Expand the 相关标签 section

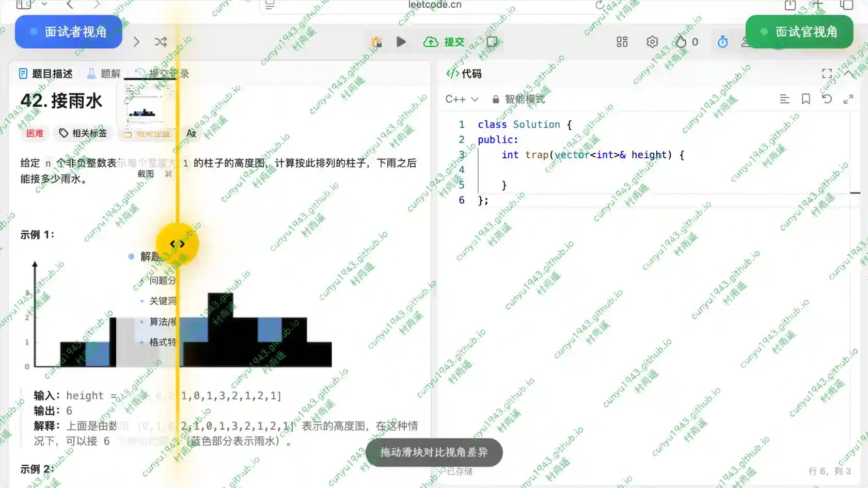point(83,133)
